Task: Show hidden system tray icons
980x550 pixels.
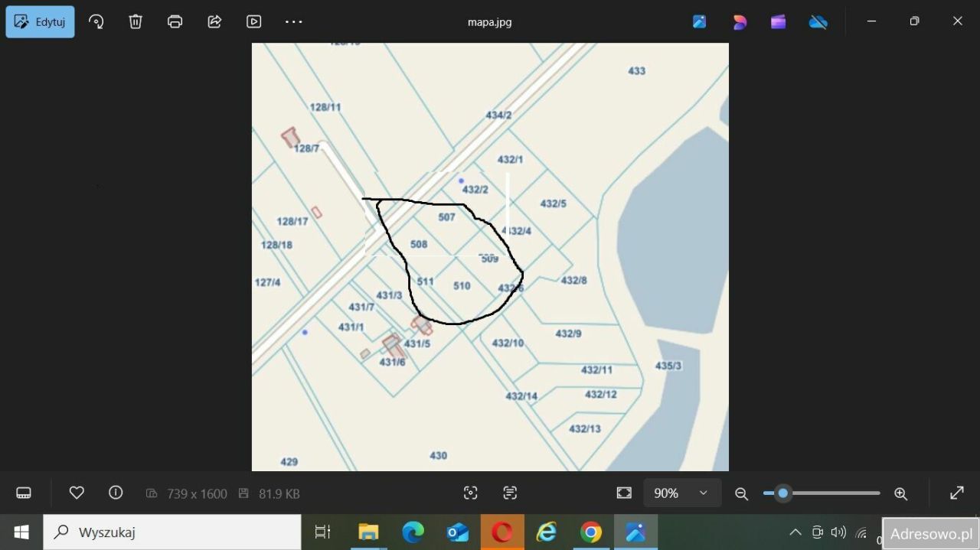Action: tap(795, 532)
